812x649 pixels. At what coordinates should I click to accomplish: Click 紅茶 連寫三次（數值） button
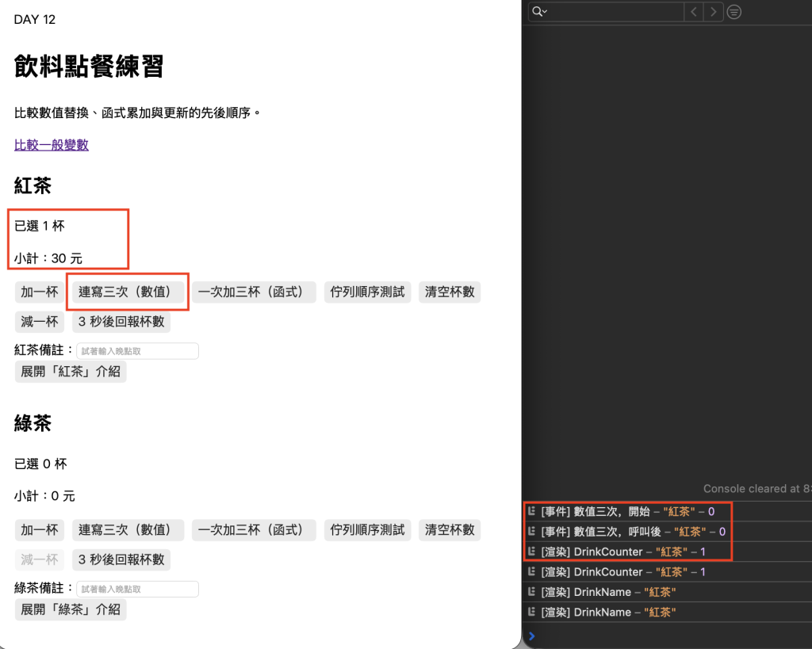click(x=128, y=292)
